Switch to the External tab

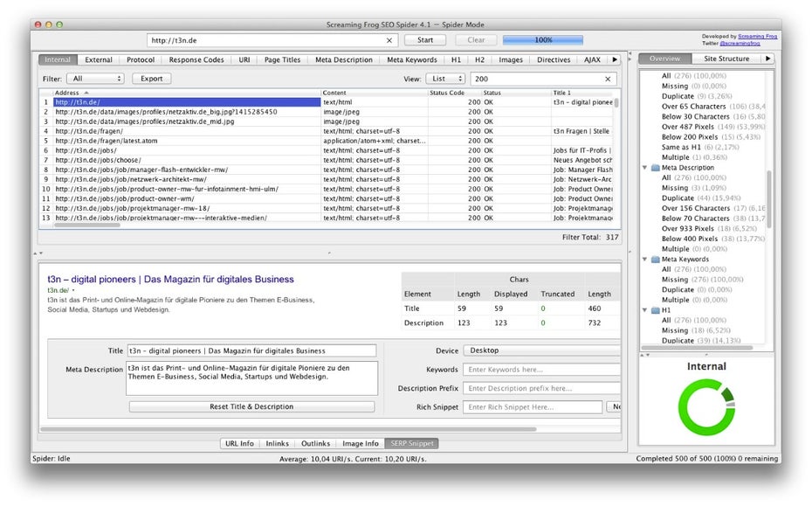[x=99, y=59]
